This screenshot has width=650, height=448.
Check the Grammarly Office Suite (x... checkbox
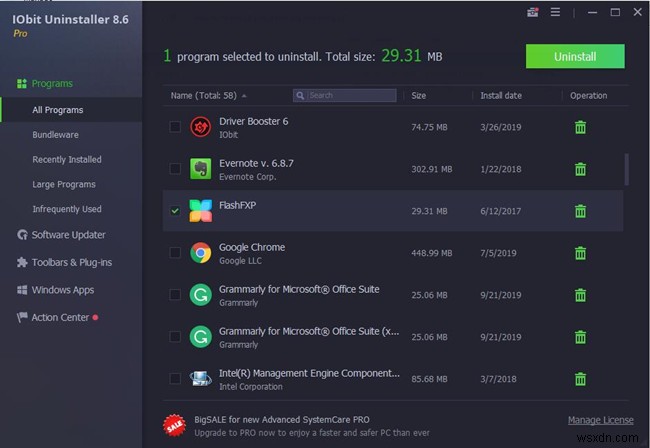175,337
